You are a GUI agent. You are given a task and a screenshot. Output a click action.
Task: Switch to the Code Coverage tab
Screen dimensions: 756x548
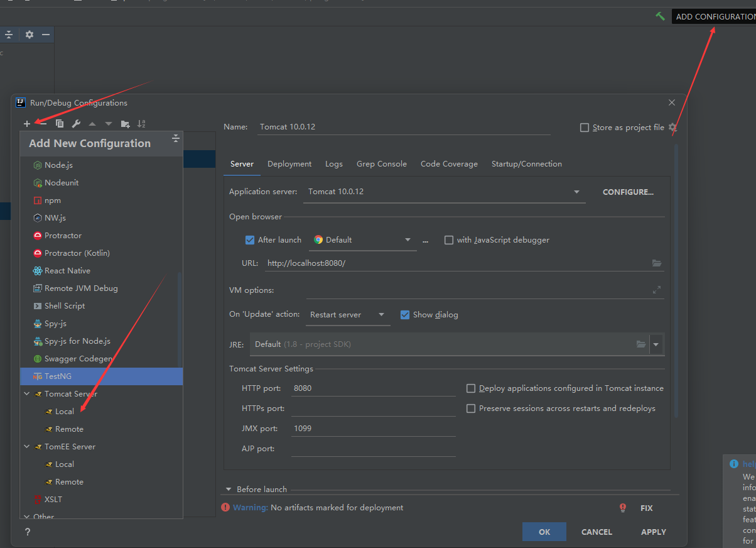click(x=449, y=164)
